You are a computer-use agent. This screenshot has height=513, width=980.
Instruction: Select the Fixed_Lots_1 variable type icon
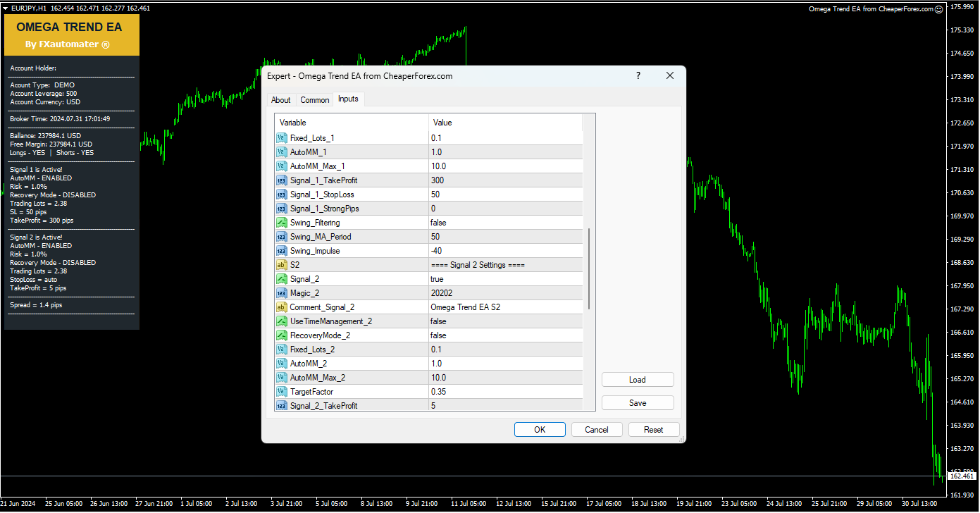click(x=281, y=138)
